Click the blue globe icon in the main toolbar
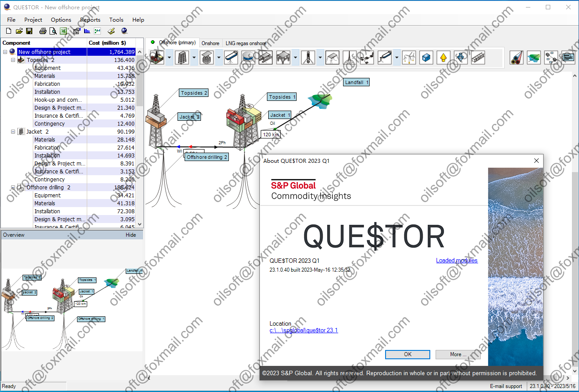Image resolution: width=579 pixels, height=392 pixels. coord(124,31)
